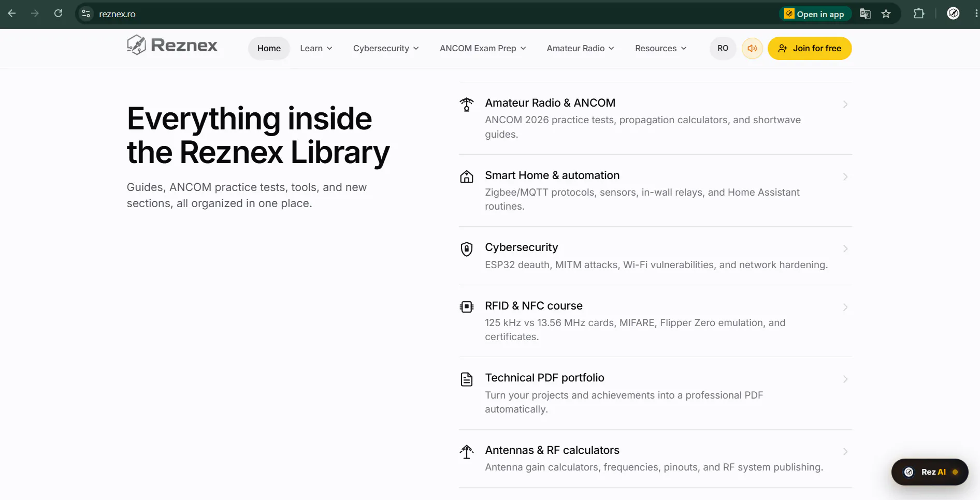
Task: Click the browser back arrow
Action: coord(12,13)
